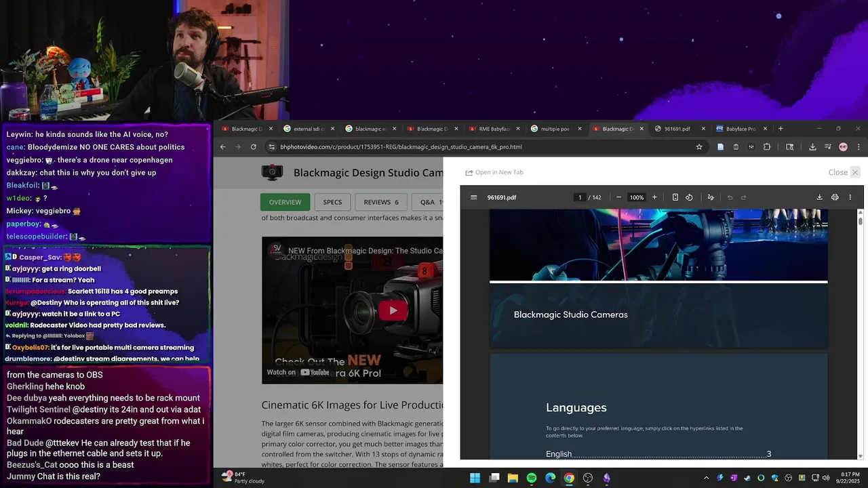Close the Babyface Pro tab
Viewport: 868px width, 488px height.
coord(765,129)
